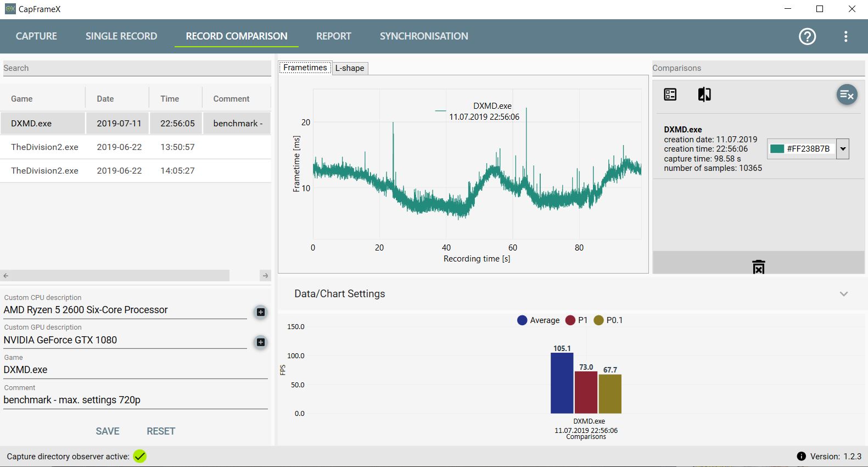Close the CapFrameX window
This screenshot has height=467, width=868.
click(852, 9)
